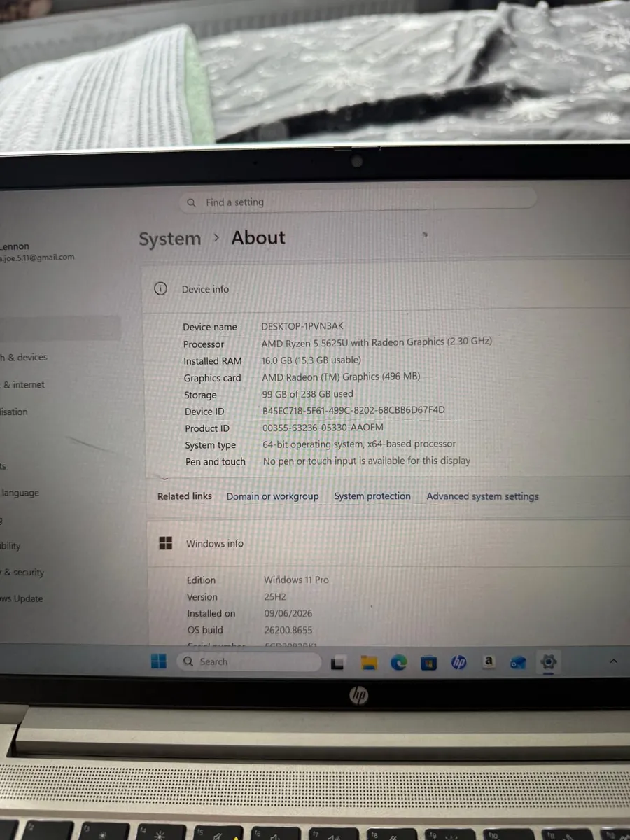Click the Related links label
This screenshot has height=840, width=630.
185,496
